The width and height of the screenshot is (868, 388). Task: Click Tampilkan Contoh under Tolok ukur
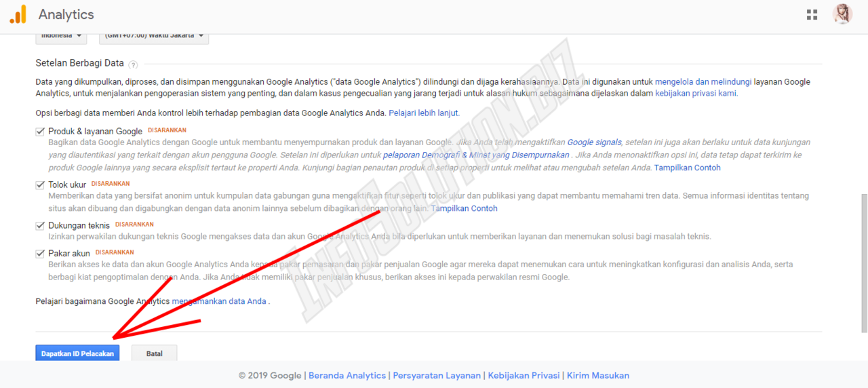(x=464, y=208)
